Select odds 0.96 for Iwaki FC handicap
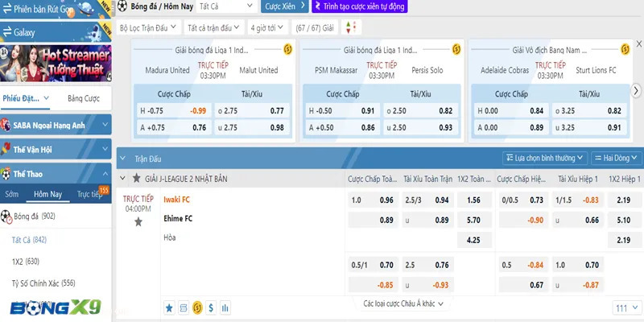The width and height of the screenshot is (644, 322). [x=386, y=200]
